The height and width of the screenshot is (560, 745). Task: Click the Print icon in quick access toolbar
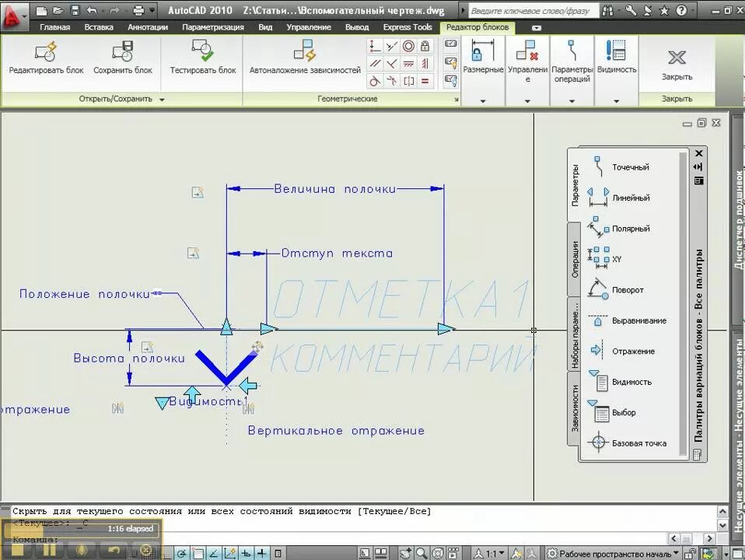pyautogui.click(x=138, y=10)
